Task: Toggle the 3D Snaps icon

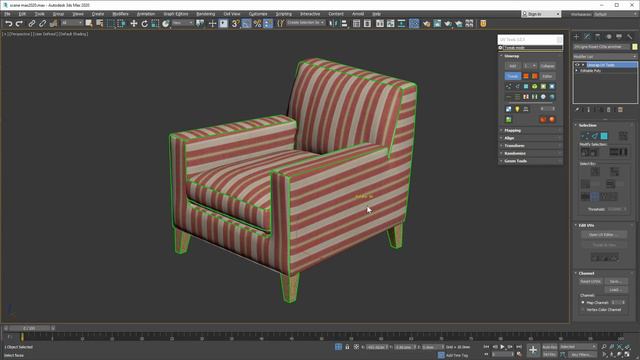Action: (x=236, y=24)
